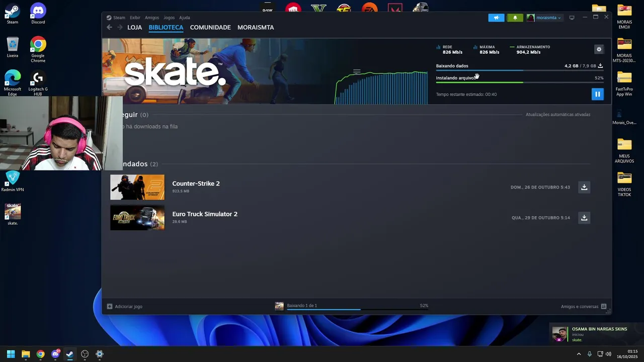
Task: Click Baixando 1 de 1 status
Action: 302,306
